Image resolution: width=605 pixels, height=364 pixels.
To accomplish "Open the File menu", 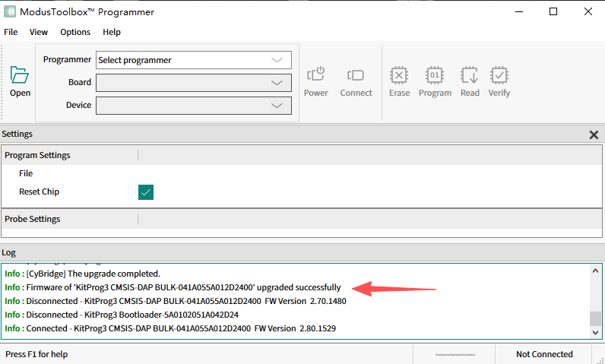I will point(11,32).
